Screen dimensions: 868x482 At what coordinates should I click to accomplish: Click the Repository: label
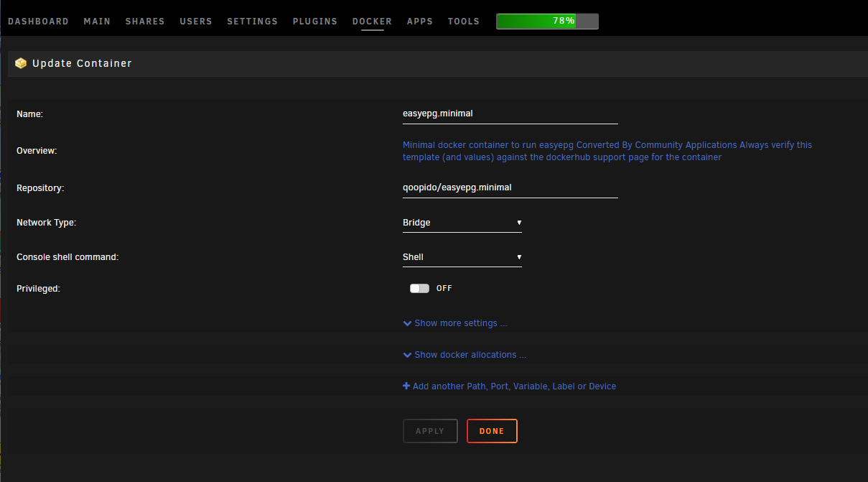(40, 188)
